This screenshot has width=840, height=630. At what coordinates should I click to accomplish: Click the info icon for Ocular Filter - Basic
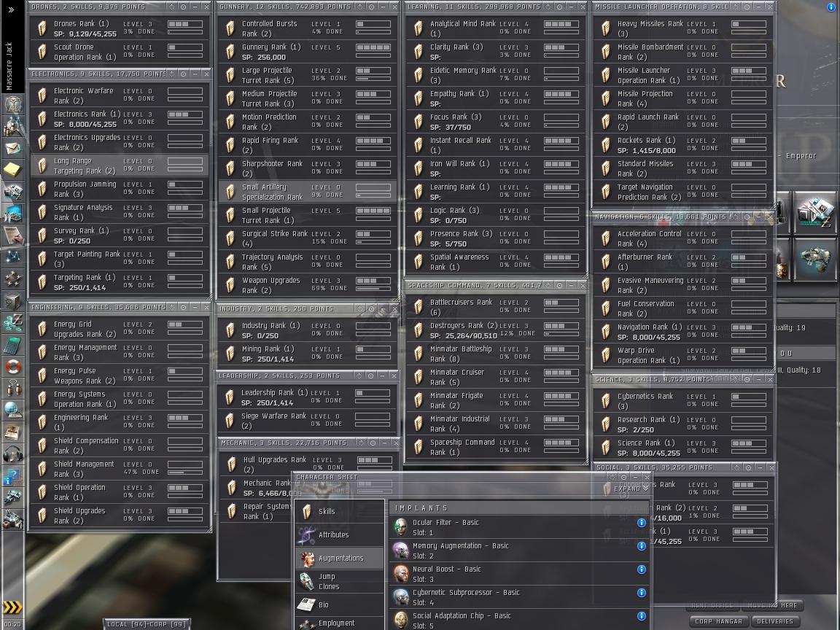tap(641, 523)
